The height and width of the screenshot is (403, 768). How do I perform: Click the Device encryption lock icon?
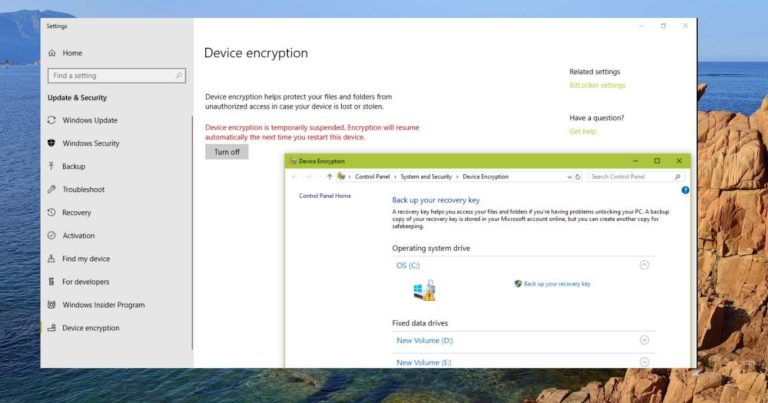(51, 328)
